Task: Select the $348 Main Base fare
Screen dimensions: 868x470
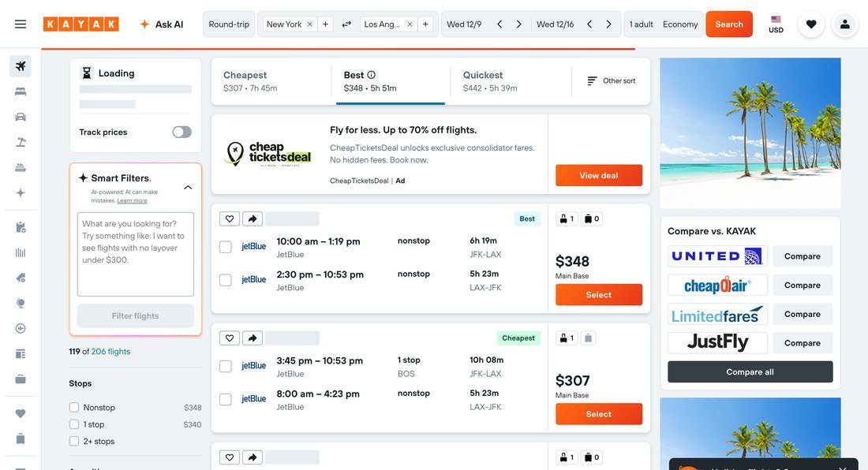Action: (x=599, y=295)
